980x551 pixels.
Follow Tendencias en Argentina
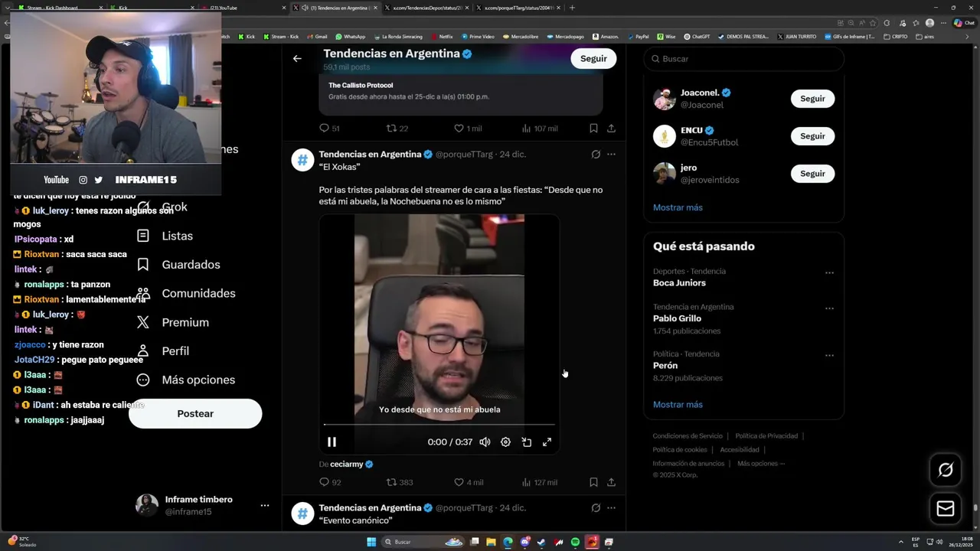click(x=593, y=58)
